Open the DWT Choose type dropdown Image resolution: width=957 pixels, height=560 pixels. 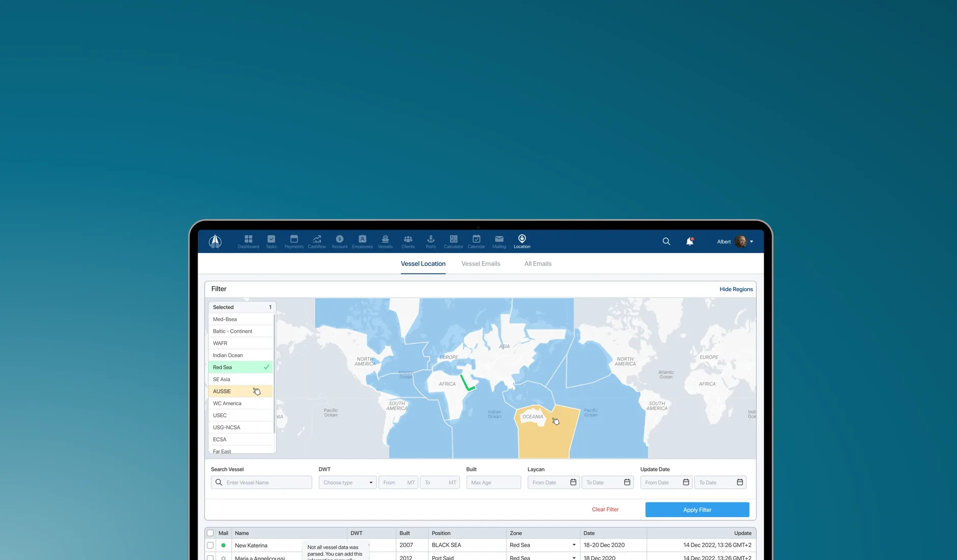click(348, 482)
